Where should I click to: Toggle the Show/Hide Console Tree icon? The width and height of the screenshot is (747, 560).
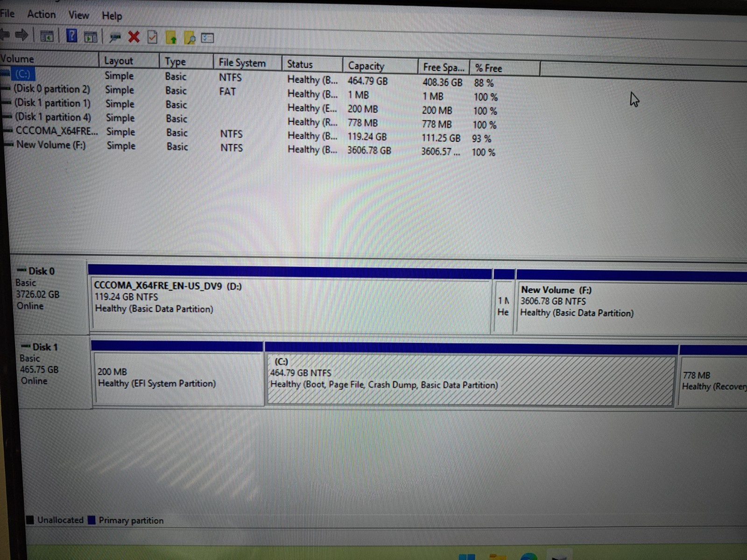pos(47,36)
